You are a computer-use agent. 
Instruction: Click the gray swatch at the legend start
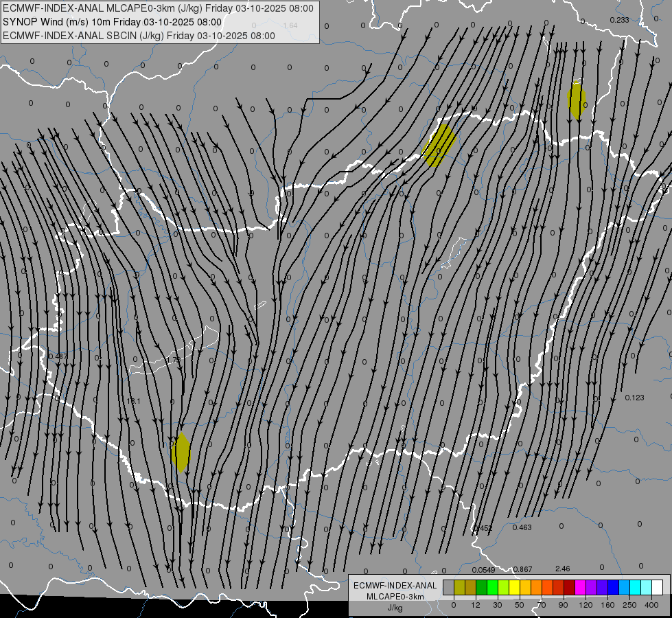tap(448, 588)
